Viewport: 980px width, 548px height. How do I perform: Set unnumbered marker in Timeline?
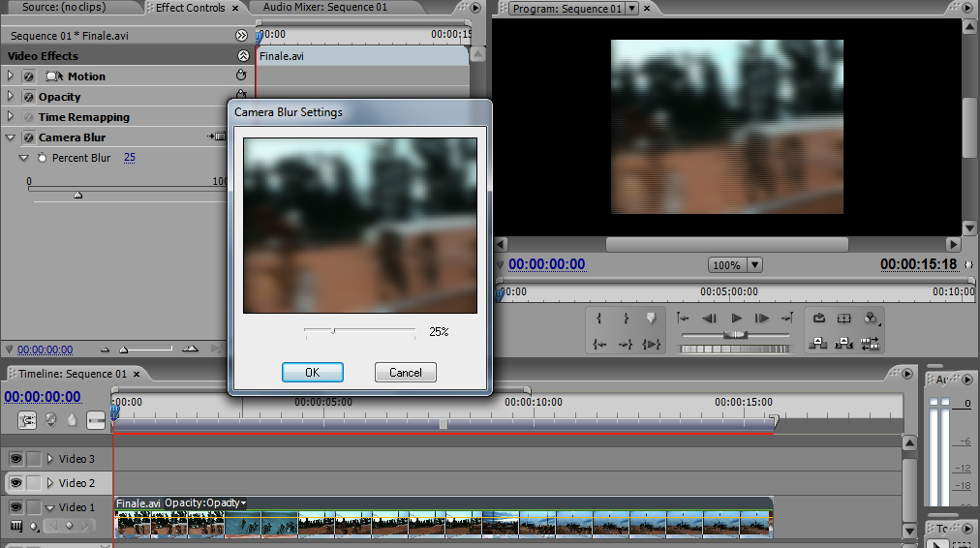click(73, 420)
